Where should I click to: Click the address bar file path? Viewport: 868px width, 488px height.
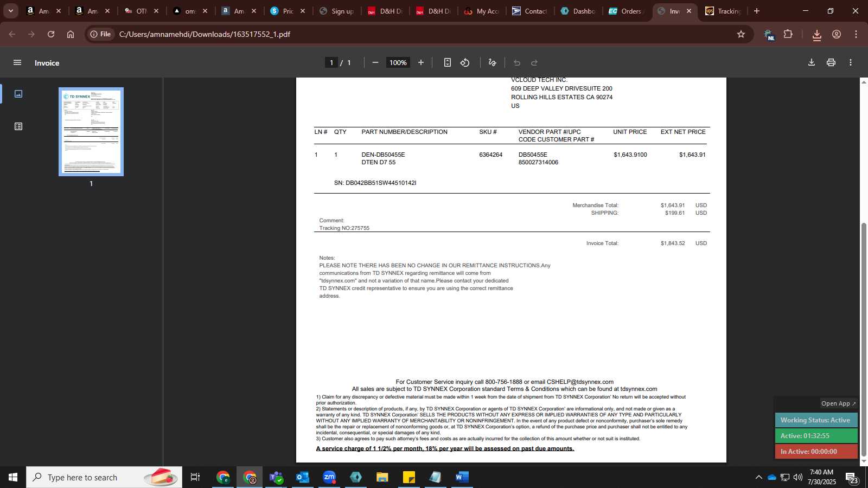[205, 34]
